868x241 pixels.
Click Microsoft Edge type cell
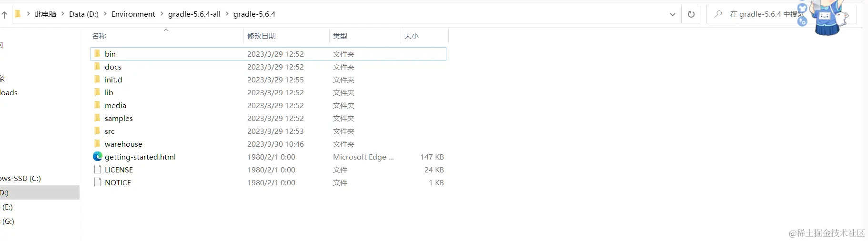[363, 157]
